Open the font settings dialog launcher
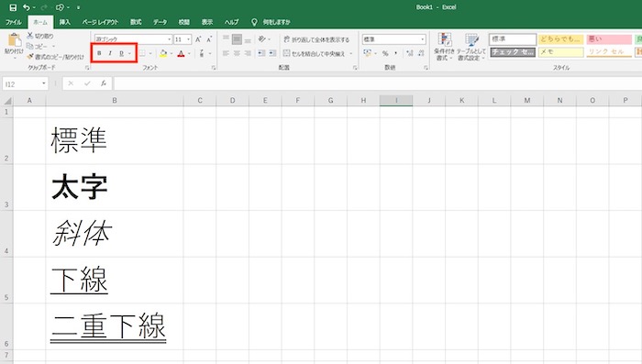The height and width of the screenshot is (364, 642). click(x=214, y=68)
